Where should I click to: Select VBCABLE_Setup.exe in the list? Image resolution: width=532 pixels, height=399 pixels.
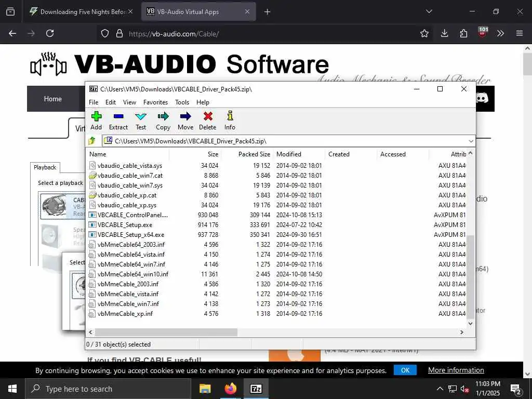coord(125,224)
